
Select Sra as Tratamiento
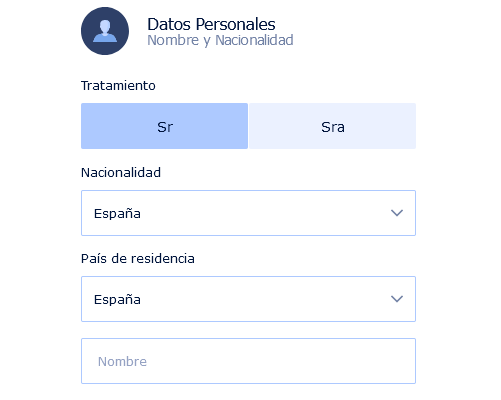(x=332, y=126)
